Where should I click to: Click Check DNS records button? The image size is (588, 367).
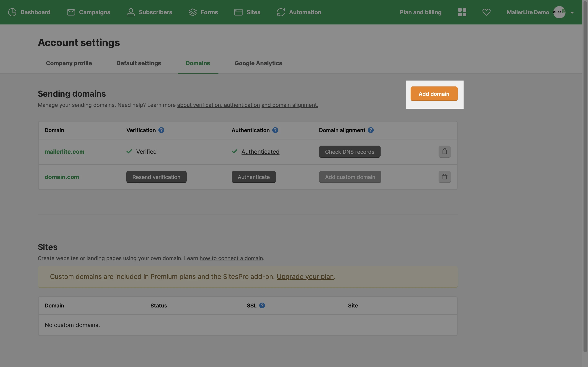(349, 152)
